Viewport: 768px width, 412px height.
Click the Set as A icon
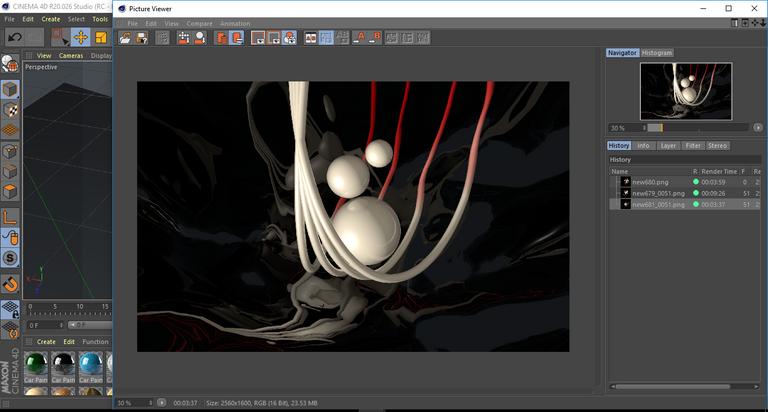tap(359, 38)
